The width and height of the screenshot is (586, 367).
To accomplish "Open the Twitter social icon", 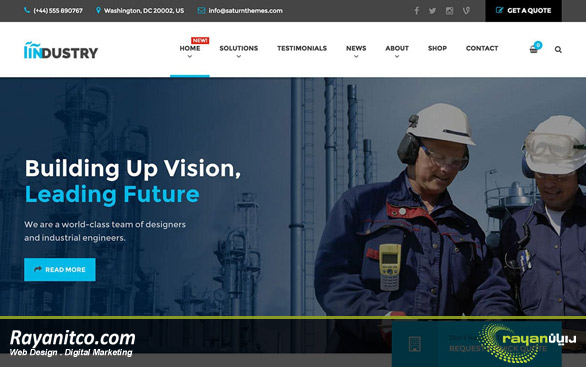I will click(432, 11).
